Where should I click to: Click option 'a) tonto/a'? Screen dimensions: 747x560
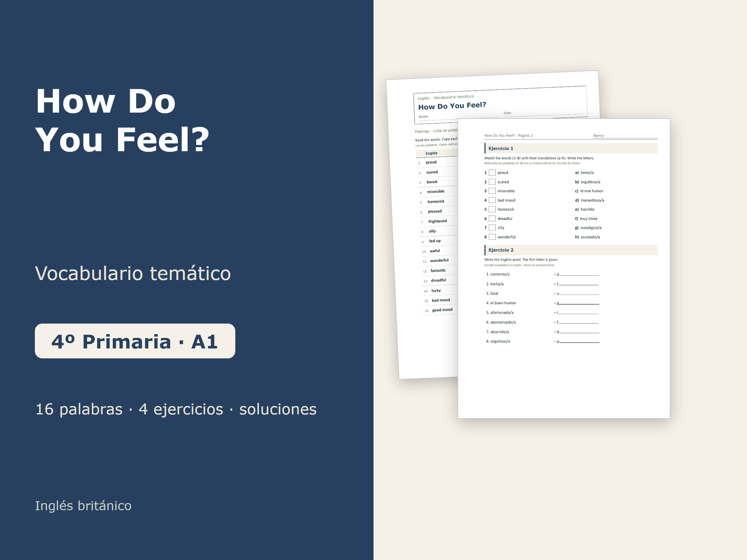[584, 172]
